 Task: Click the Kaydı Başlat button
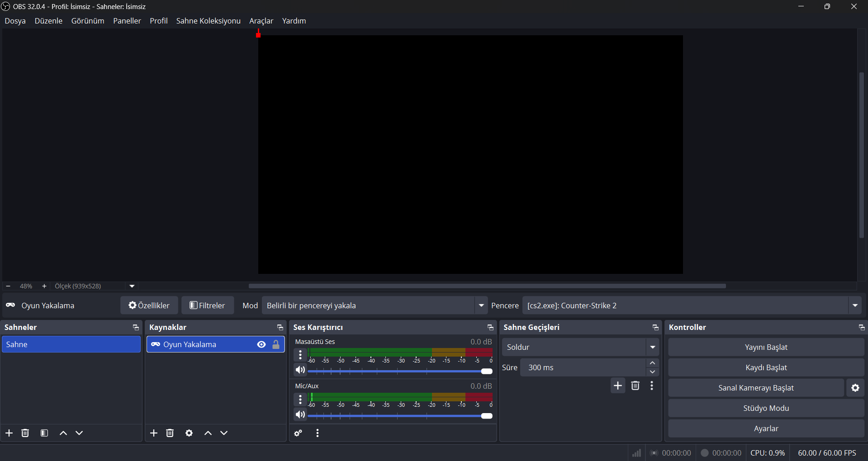coord(766,367)
